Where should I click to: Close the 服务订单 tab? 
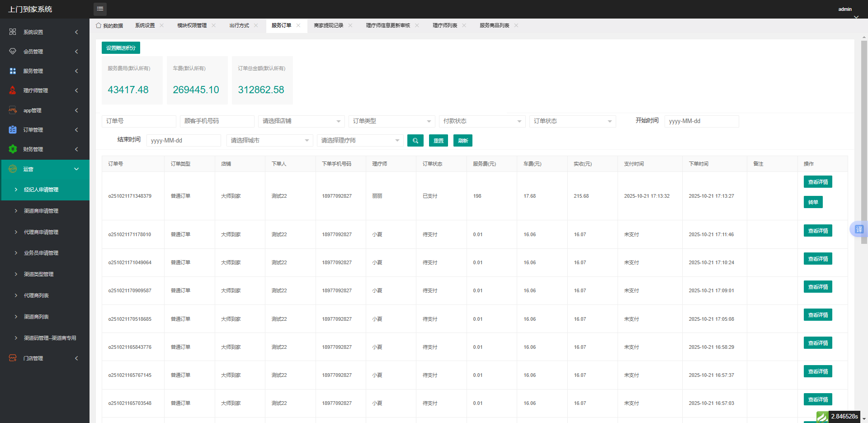[x=298, y=25]
